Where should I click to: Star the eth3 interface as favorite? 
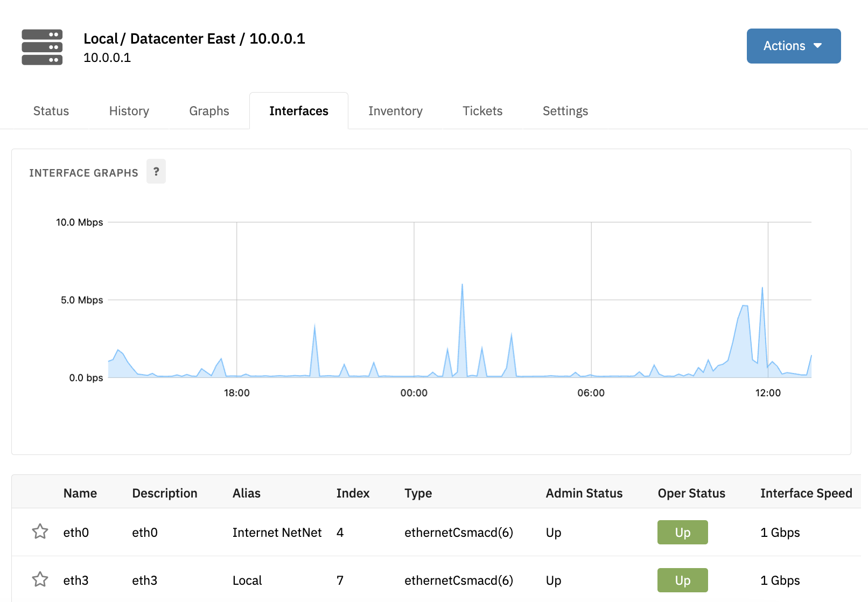[x=40, y=580]
